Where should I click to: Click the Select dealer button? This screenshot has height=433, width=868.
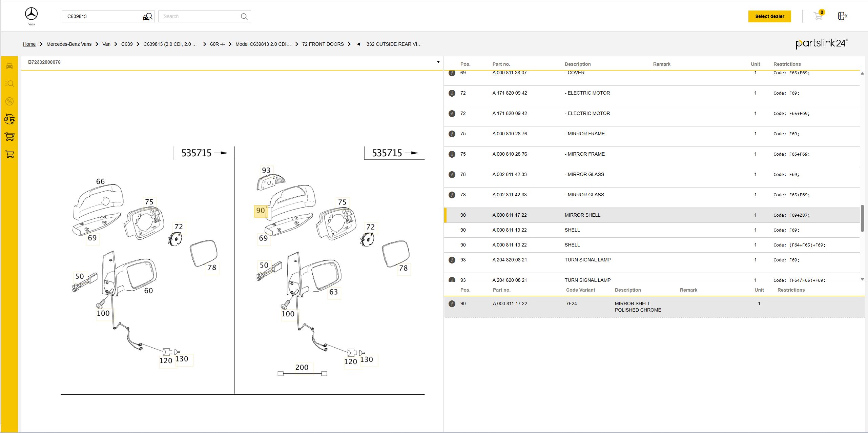coord(769,16)
